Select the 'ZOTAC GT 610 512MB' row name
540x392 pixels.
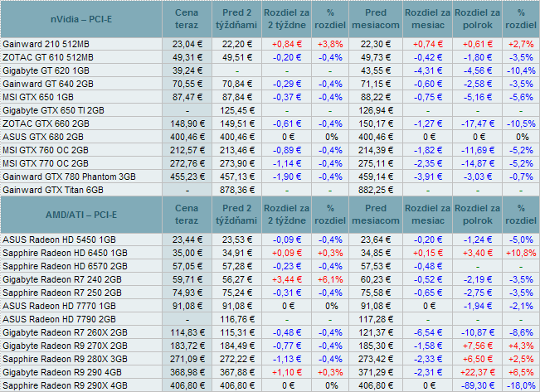point(48,57)
